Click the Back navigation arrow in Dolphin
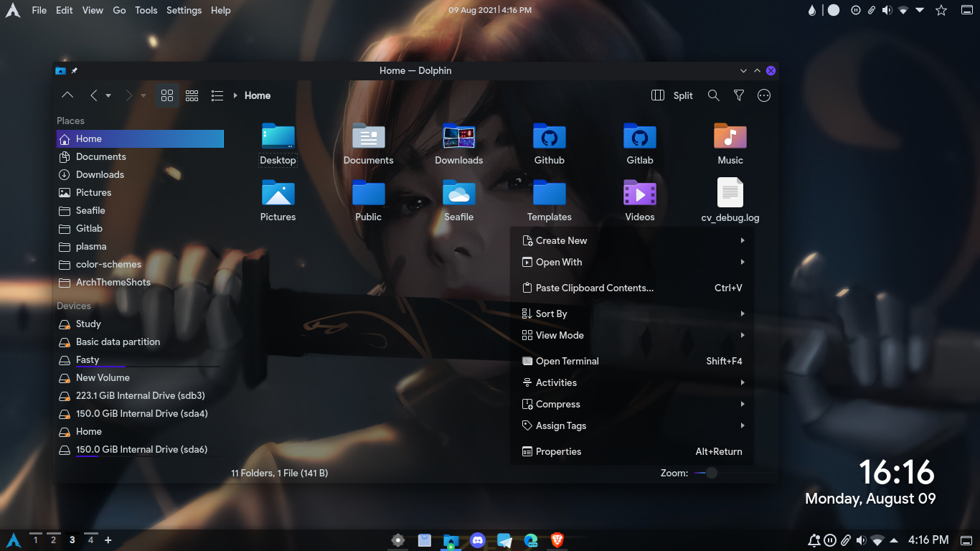Image resolution: width=980 pixels, height=551 pixels. [93, 95]
